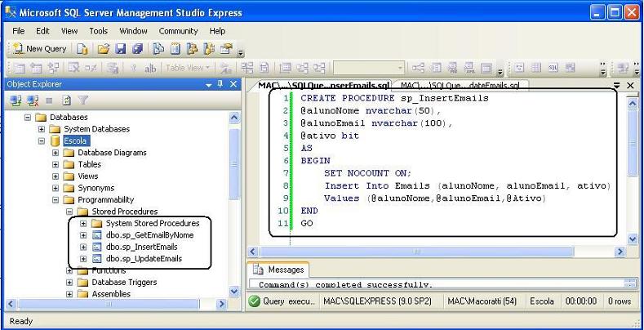Open the File menu

coord(19,31)
